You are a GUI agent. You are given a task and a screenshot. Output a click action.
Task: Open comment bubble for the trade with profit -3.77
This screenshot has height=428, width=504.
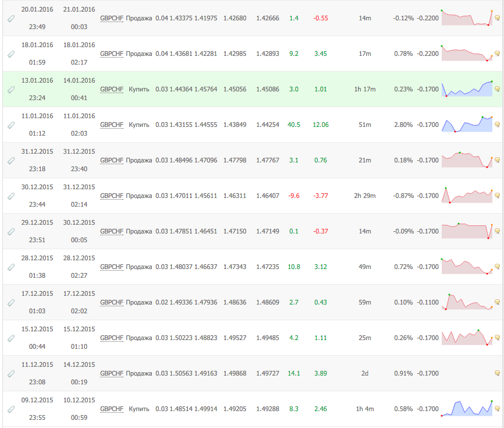click(x=497, y=196)
